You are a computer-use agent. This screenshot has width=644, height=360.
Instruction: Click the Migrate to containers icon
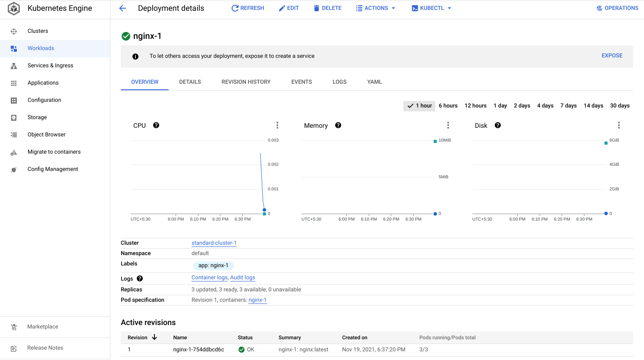(x=14, y=152)
